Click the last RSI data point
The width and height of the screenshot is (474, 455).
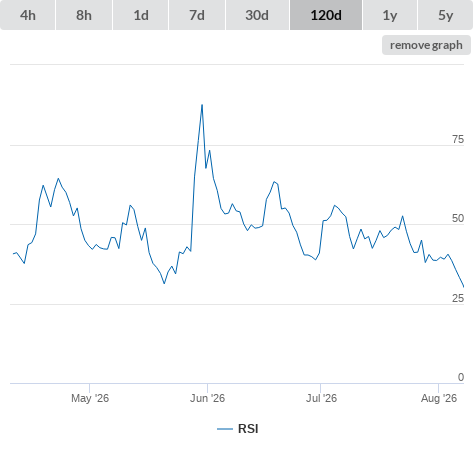coord(463,286)
